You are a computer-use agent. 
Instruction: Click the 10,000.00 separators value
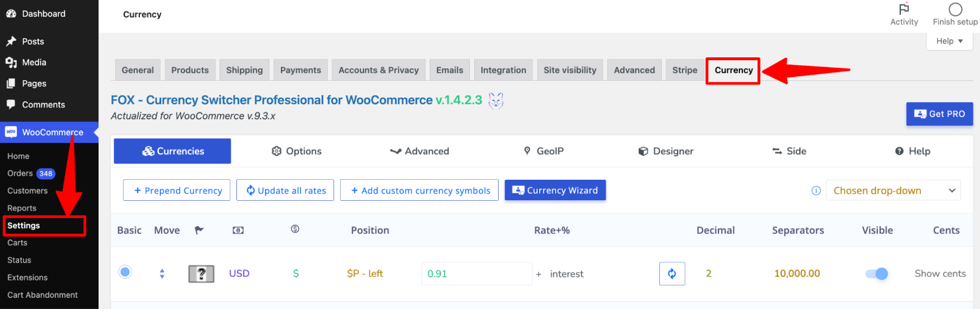(797, 273)
